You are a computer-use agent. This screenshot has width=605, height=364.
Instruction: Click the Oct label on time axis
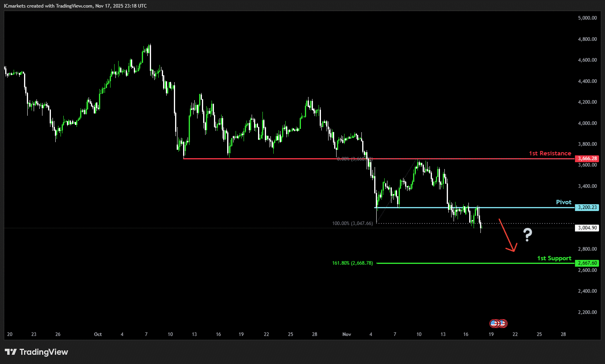pyautogui.click(x=98, y=334)
